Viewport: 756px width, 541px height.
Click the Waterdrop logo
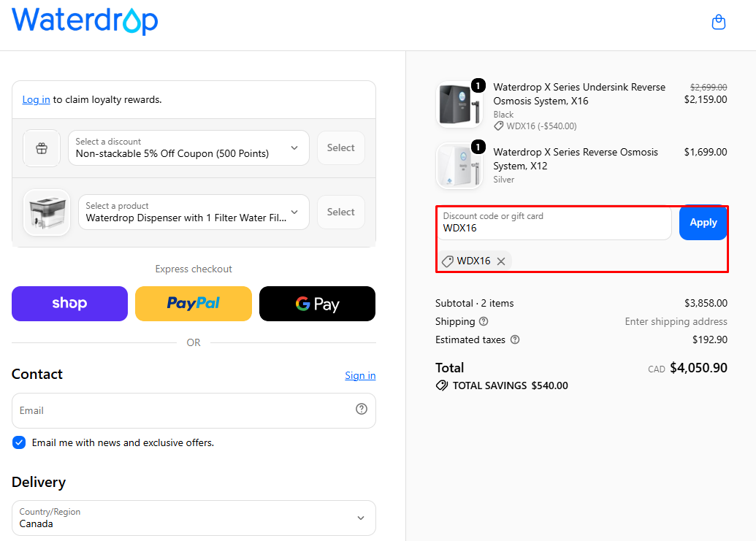85,20
